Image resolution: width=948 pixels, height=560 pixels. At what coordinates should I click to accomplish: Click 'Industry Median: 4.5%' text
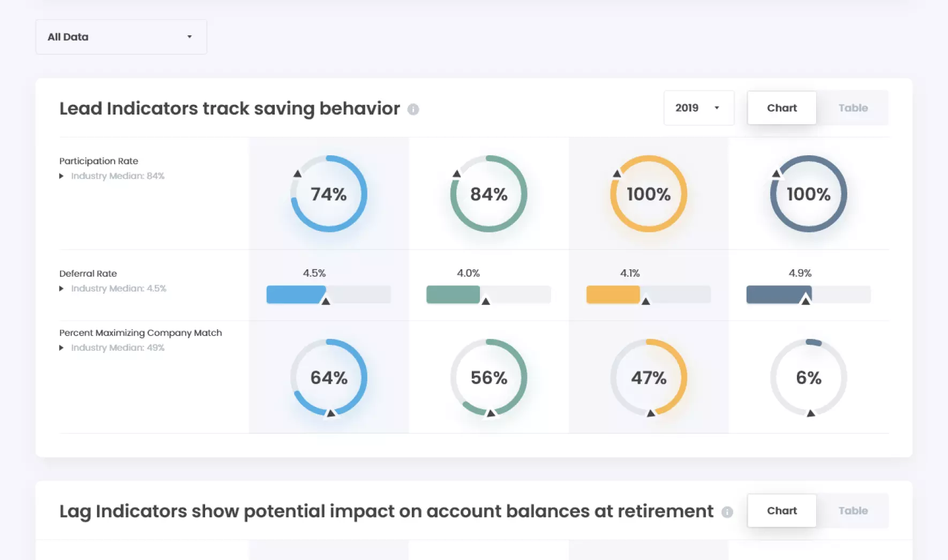tap(119, 289)
